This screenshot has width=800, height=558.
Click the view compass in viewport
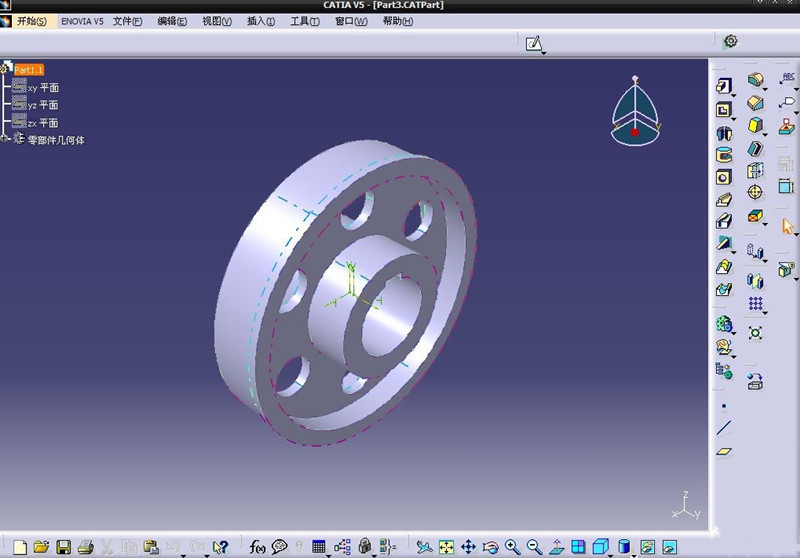tap(634, 110)
